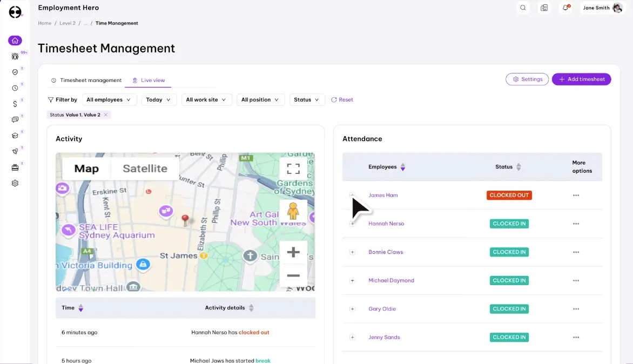Click the Payroll dollar icon in sidebar

(15, 102)
